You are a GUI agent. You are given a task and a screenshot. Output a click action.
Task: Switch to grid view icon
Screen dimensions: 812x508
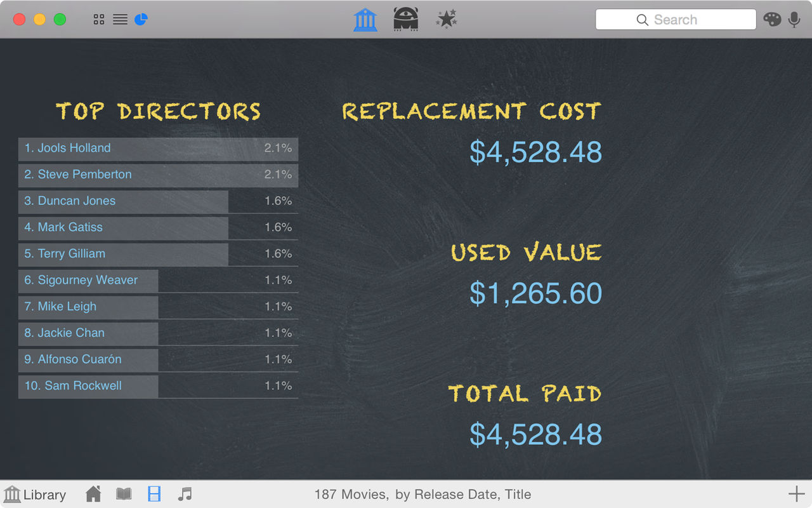(x=99, y=20)
